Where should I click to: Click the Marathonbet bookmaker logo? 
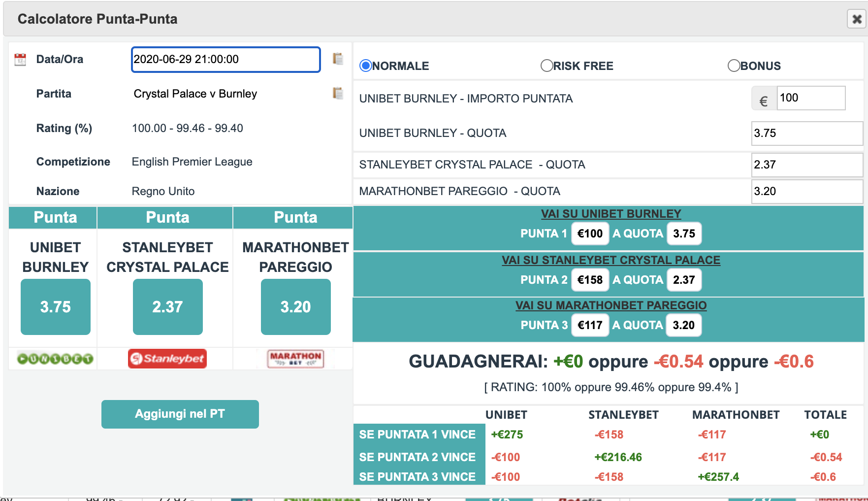(x=295, y=359)
